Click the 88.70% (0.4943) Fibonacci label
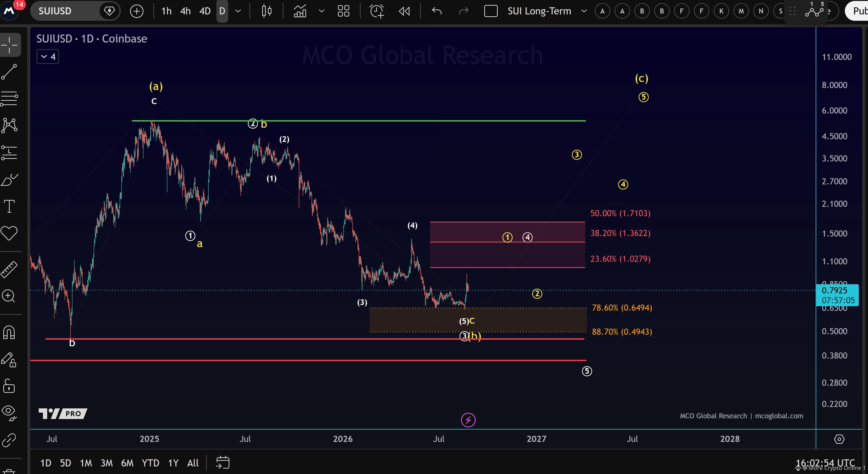Viewport: 868px width, 474px height. [x=622, y=332]
